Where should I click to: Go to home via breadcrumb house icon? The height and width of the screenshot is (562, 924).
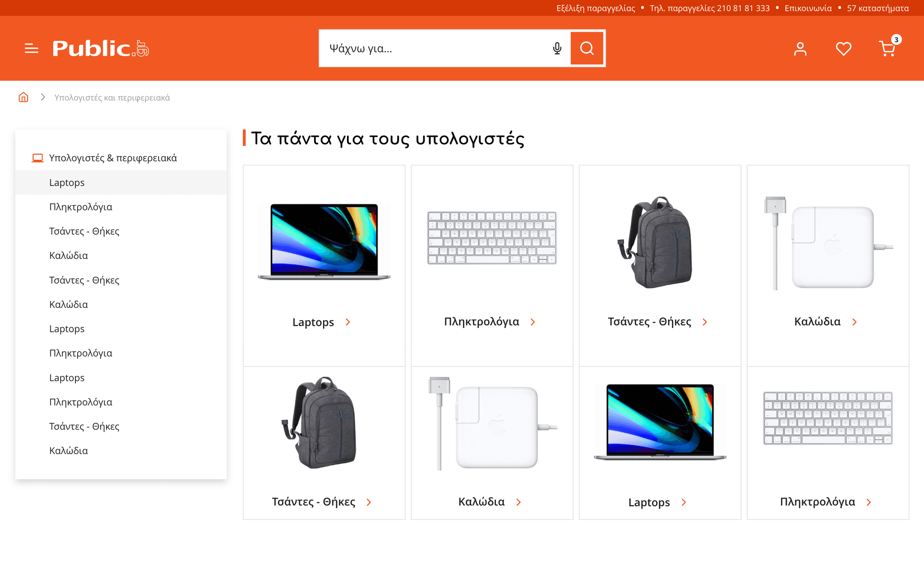[23, 97]
